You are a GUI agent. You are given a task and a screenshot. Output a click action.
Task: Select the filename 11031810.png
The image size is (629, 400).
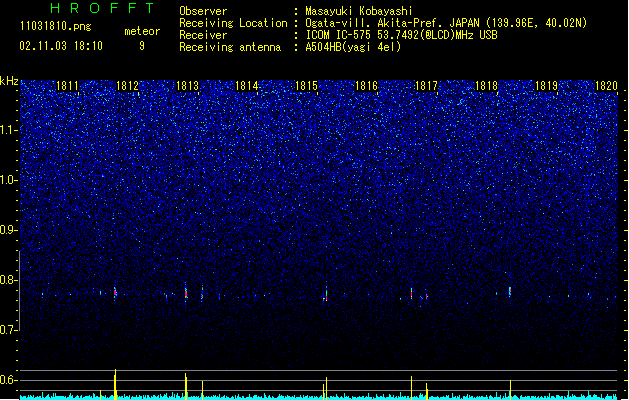(x=56, y=26)
